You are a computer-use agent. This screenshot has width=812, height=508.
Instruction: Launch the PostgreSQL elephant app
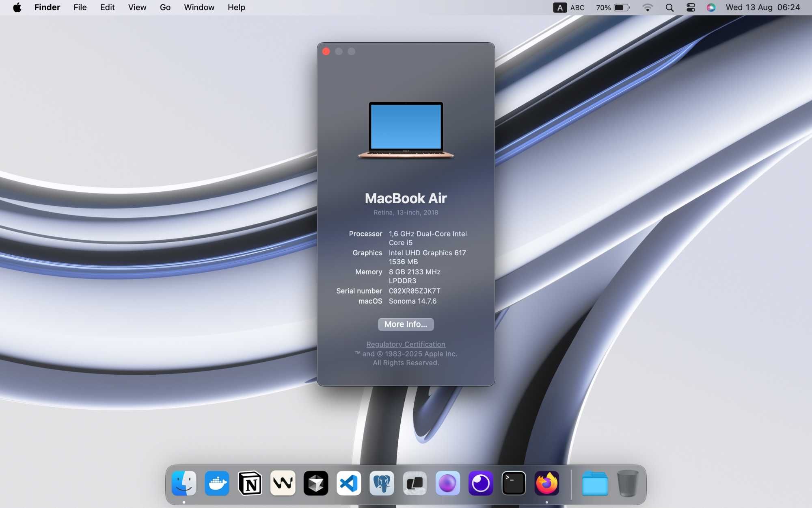click(382, 483)
